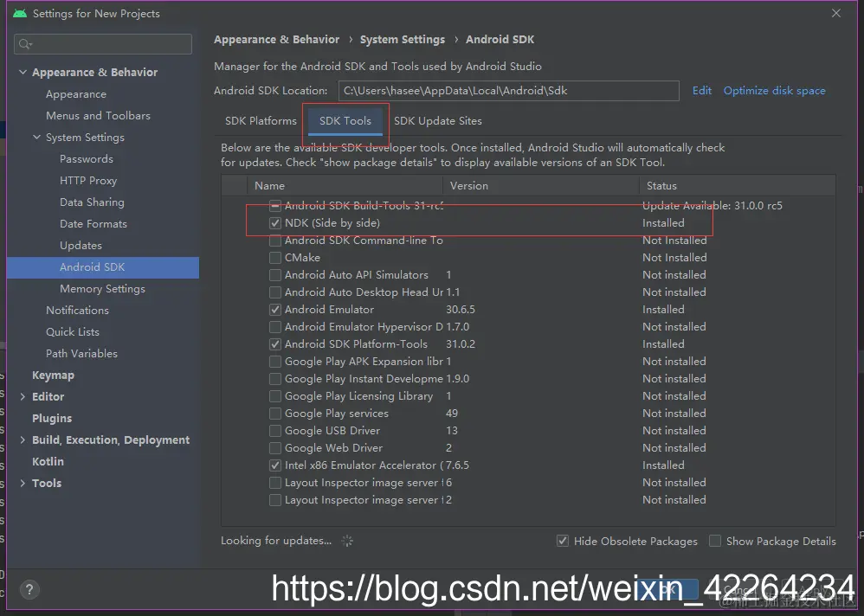The width and height of the screenshot is (864, 616).
Task: Open Passwords settings page
Action: tap(87, 159)
